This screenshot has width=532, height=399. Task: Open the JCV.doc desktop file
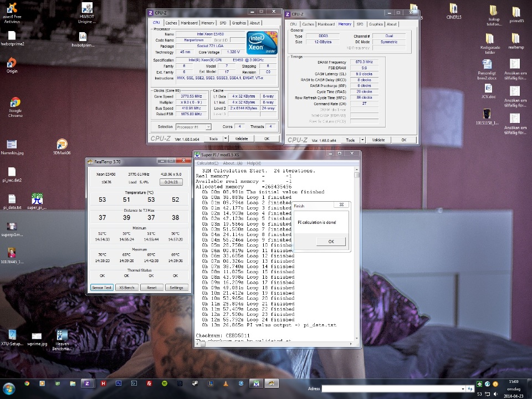[488, 91]
